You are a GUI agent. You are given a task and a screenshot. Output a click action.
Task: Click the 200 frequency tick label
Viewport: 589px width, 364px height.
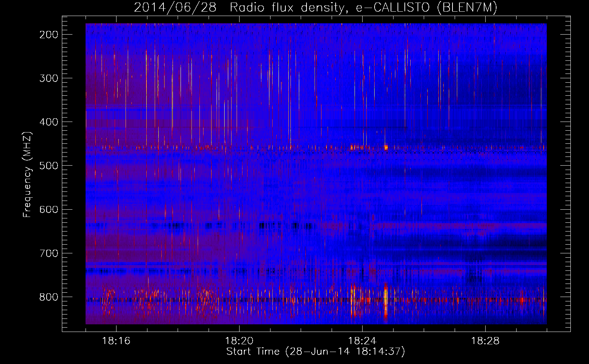point(49,35)
